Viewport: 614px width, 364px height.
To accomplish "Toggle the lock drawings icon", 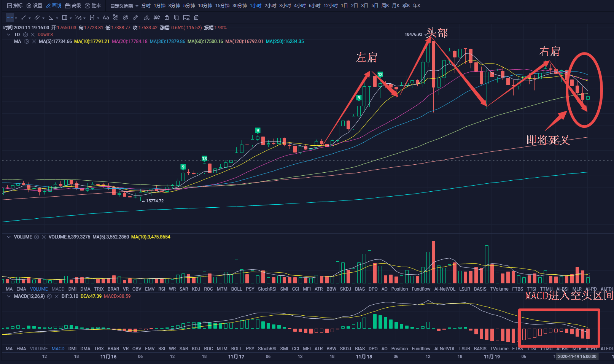I will tap(167, 17).
